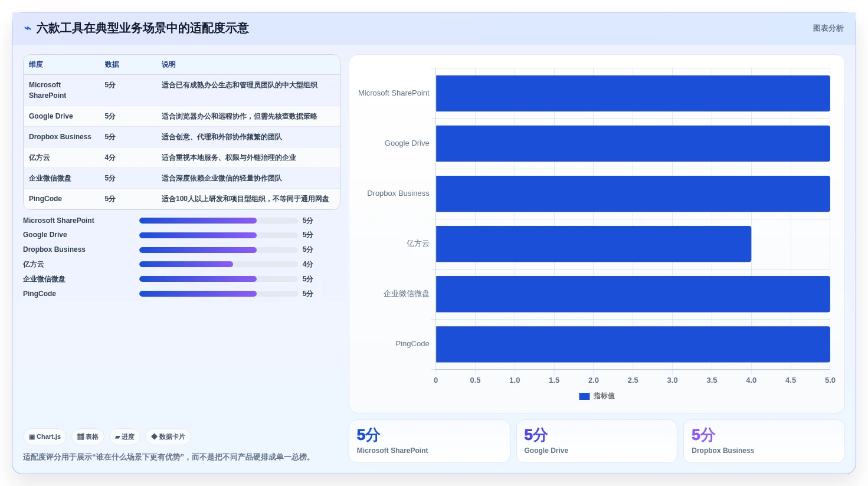
Task: Select the Google Drive table row name
Action: point(51,116)
